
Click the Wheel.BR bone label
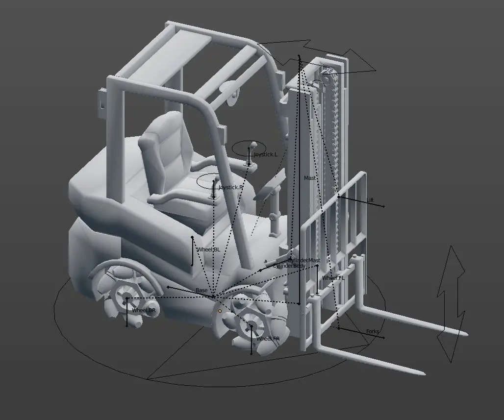[x=144, y=310]
